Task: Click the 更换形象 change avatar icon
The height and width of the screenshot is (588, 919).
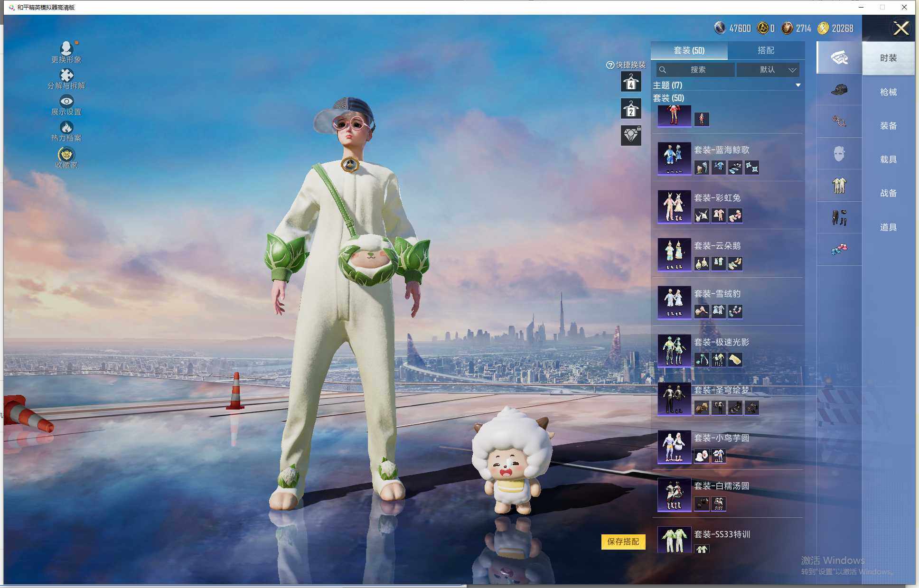Action: point(66,48)
